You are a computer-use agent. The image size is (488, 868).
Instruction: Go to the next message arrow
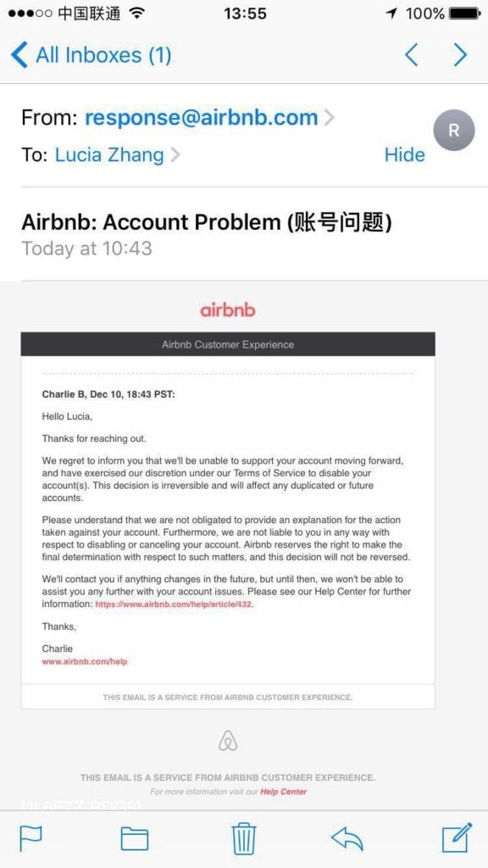(x=460, y=55)
